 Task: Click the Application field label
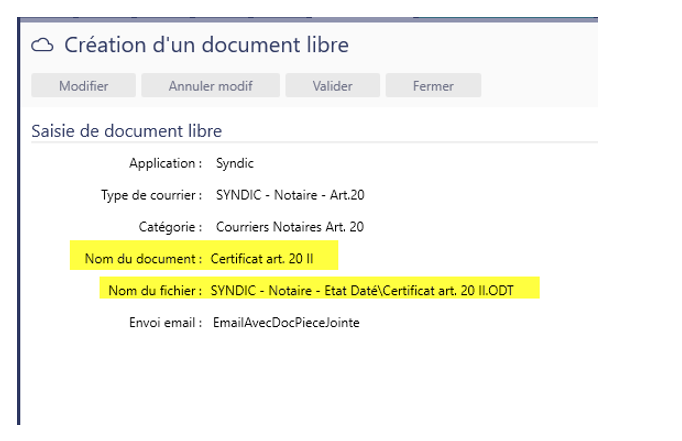[166, 163]
